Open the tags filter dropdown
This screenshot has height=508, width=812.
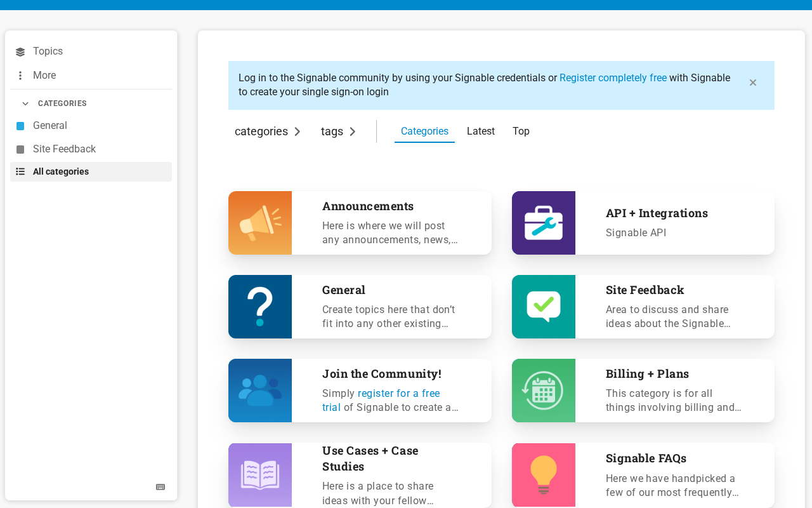pos(339,131)
